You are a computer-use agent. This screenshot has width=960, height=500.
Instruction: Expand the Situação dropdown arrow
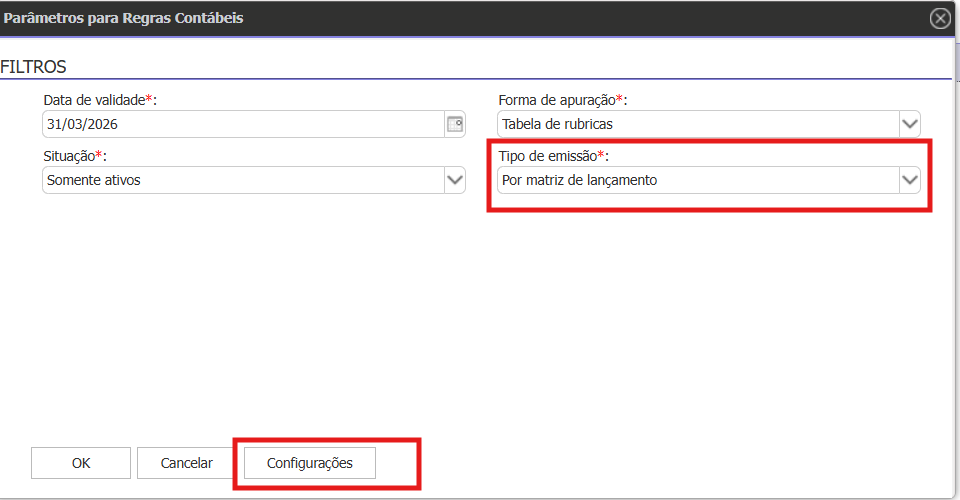point(454,180)
